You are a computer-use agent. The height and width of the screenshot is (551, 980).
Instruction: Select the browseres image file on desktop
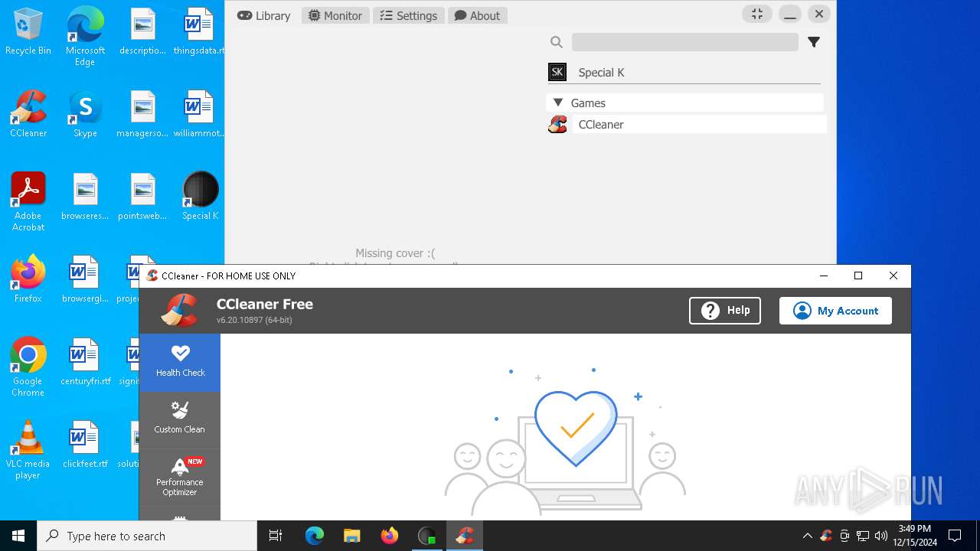[85, 197]
